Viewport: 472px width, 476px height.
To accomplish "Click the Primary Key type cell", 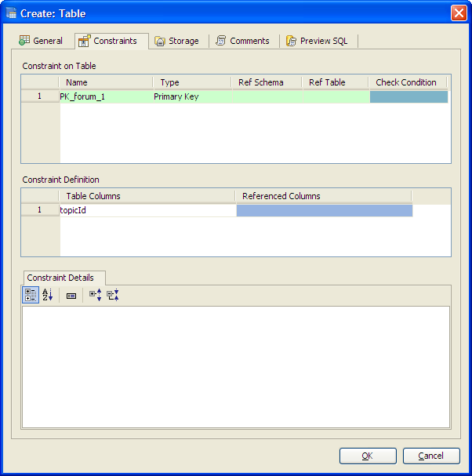I will 192,96.
